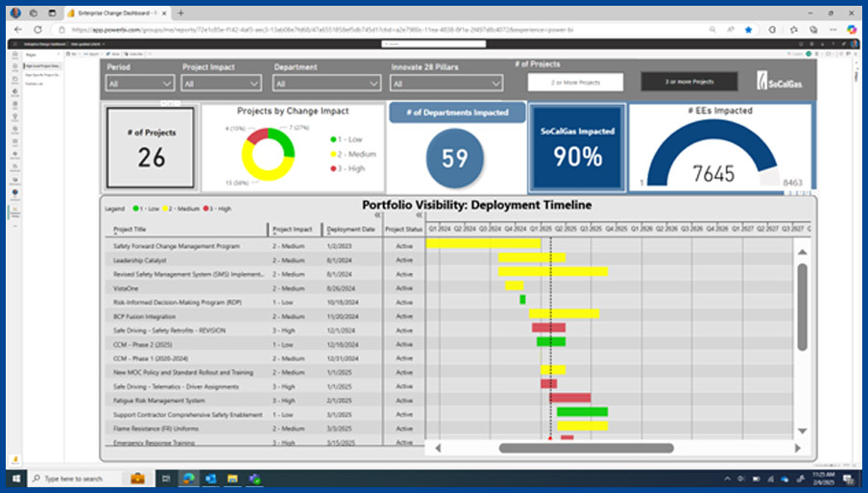
Task: Select the VistaOne project title
Action: coord(126,288)
